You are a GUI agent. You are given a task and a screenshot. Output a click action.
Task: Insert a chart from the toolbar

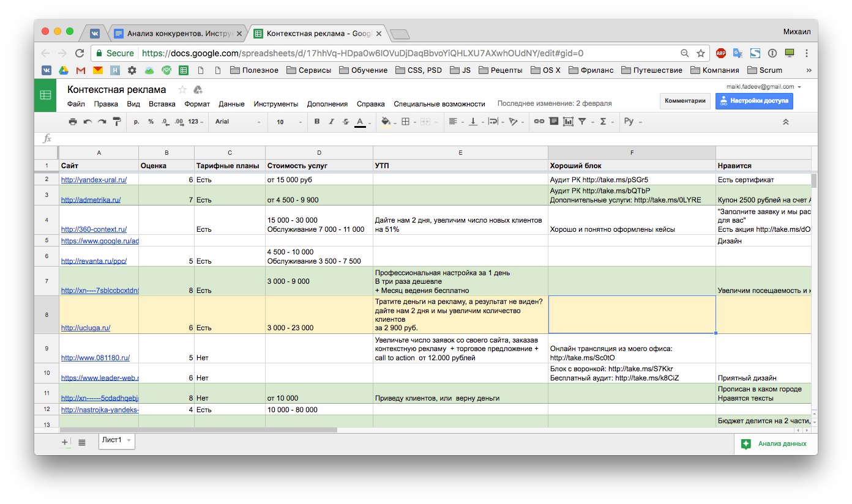(569, 122)
